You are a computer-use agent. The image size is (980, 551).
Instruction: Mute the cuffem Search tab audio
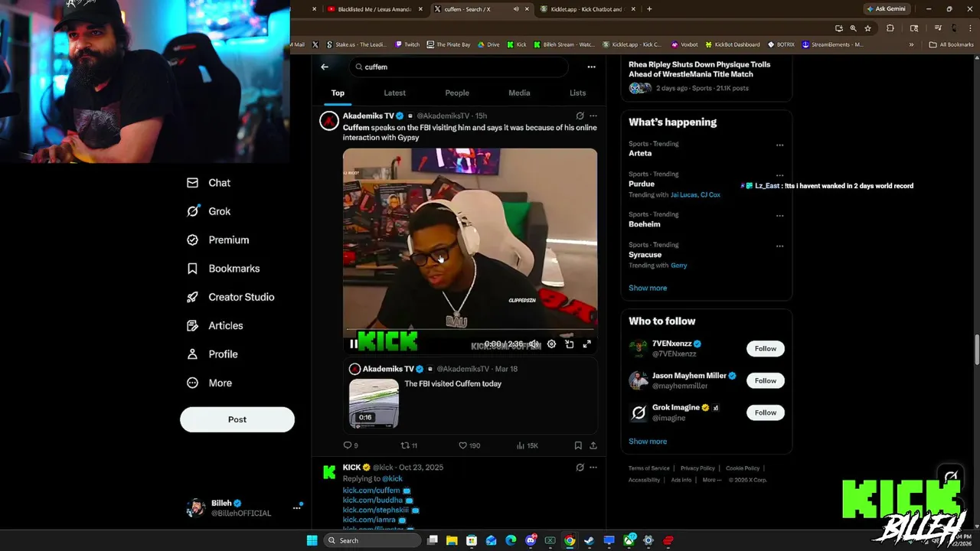516,9
